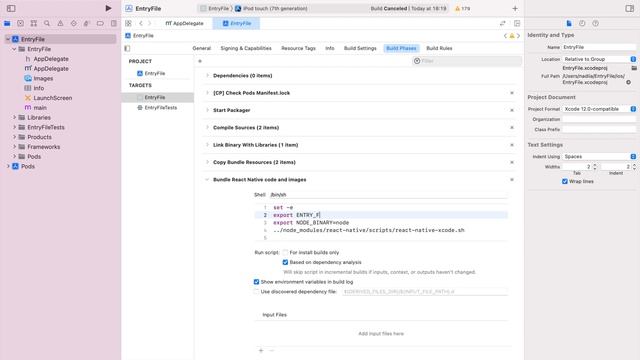Open the Indent Using Spaces dropdown
640x360 pixels.
[599, 157]
